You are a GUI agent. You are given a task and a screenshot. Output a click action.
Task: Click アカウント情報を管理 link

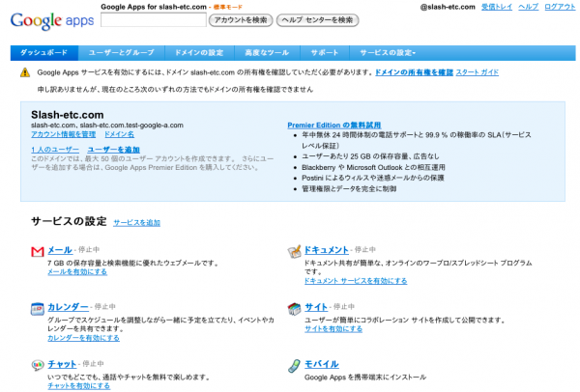coord(63,134)
